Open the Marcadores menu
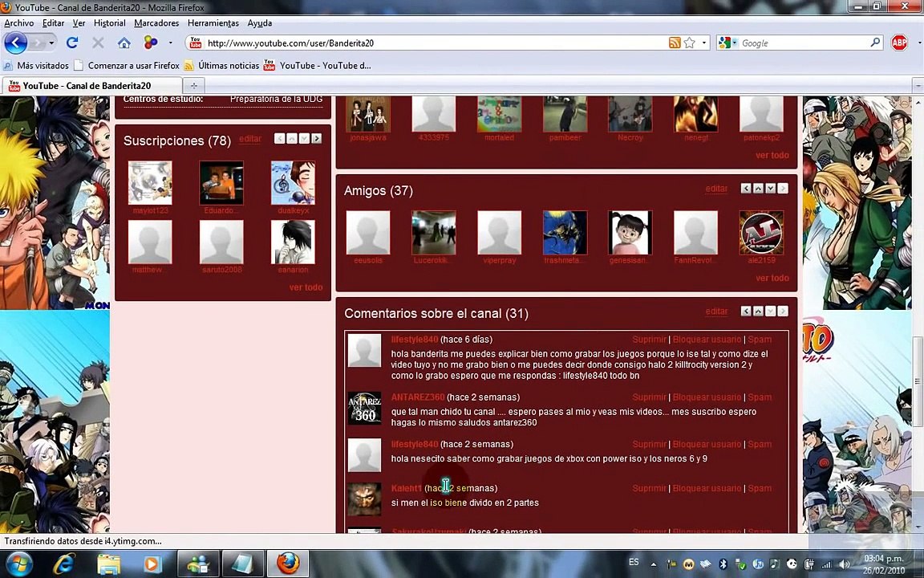 [x=156, y=23]
